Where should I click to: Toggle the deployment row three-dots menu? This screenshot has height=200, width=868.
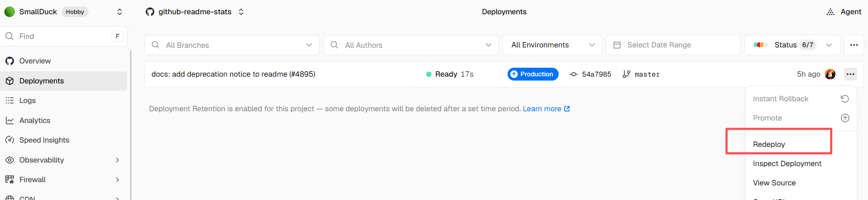click(x=850, y=74)
